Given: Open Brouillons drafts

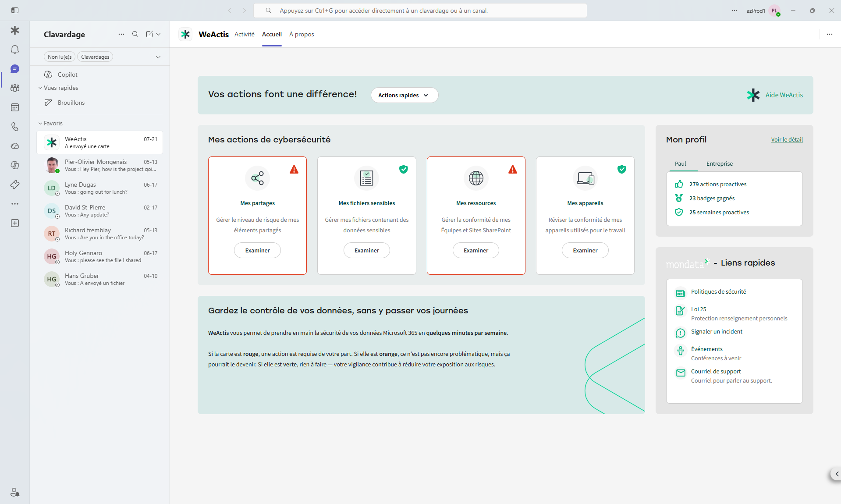Looking at the screenshot, I should point(100,103).
